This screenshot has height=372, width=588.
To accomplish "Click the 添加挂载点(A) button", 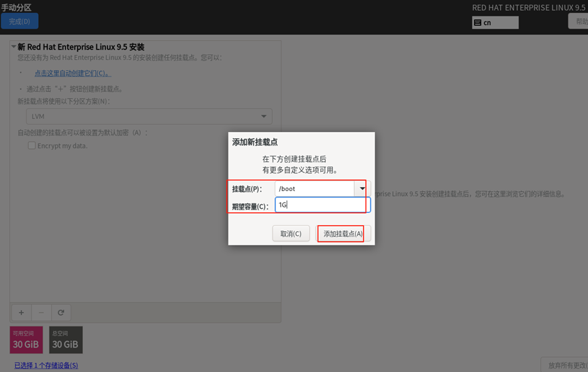I will (343, 234).
